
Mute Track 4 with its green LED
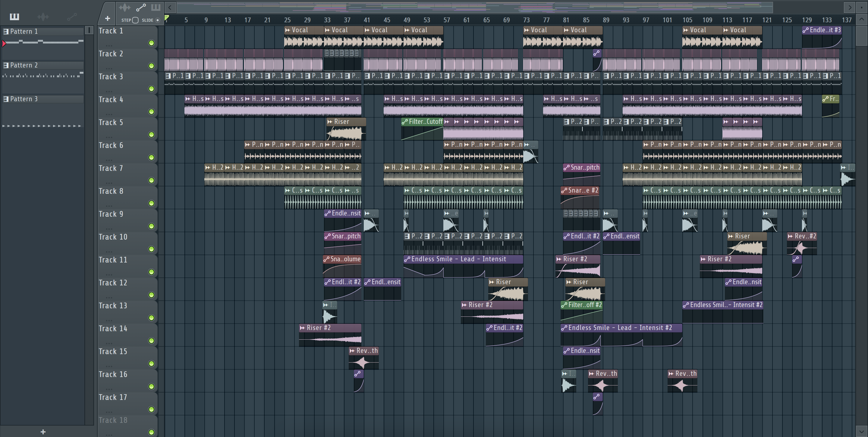click(x=151, y=112)
